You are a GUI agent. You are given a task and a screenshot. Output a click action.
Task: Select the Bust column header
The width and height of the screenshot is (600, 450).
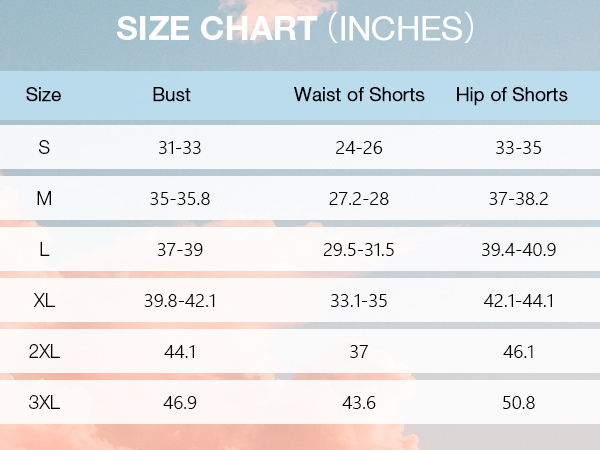click(x=171, y=95)
